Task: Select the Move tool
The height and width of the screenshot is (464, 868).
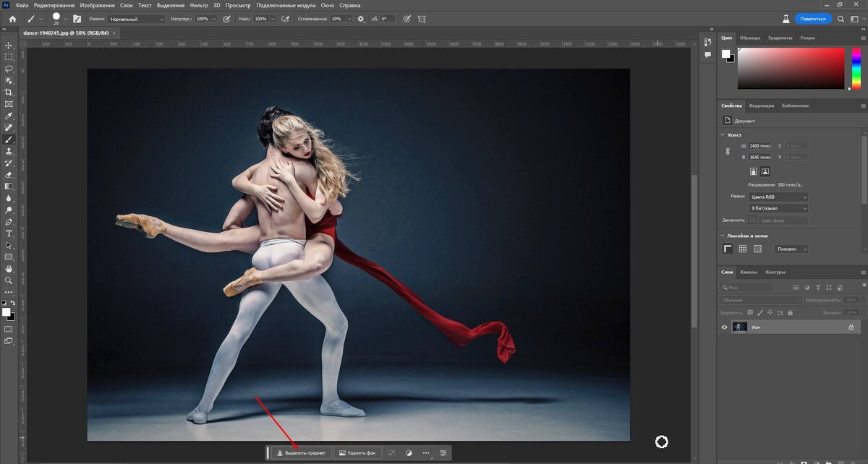Action: 9,45
